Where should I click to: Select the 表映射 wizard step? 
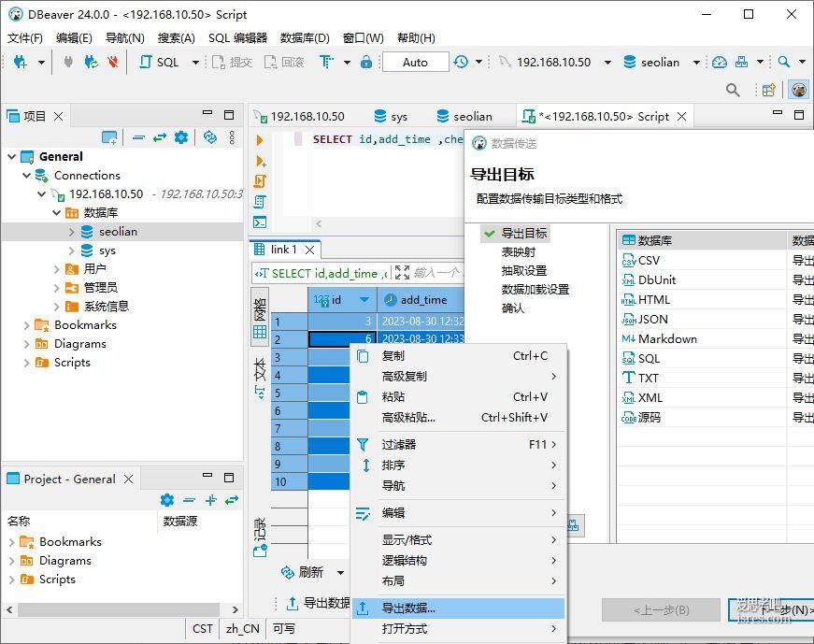[518, 251]
